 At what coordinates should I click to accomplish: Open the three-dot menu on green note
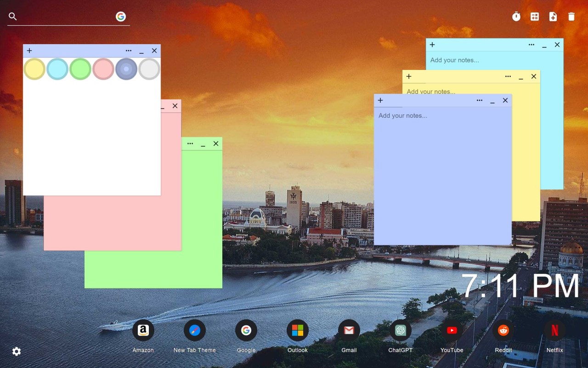click(190, 144)
